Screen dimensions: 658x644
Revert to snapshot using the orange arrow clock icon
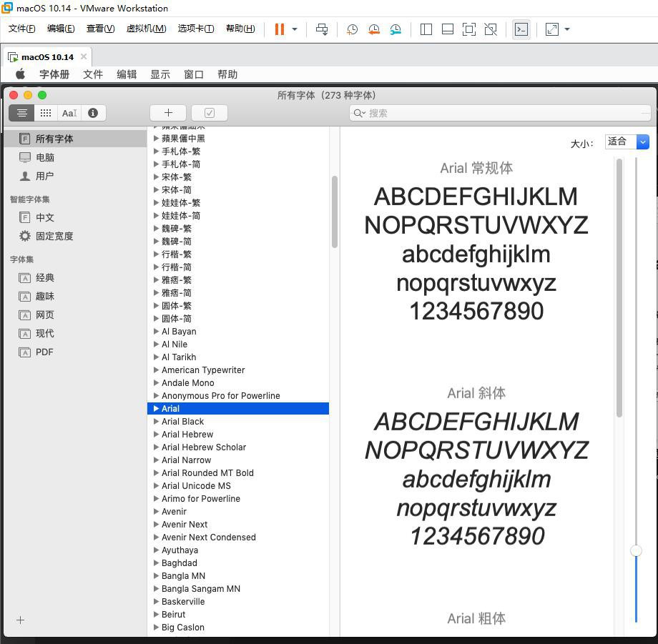tap(373, 29)
